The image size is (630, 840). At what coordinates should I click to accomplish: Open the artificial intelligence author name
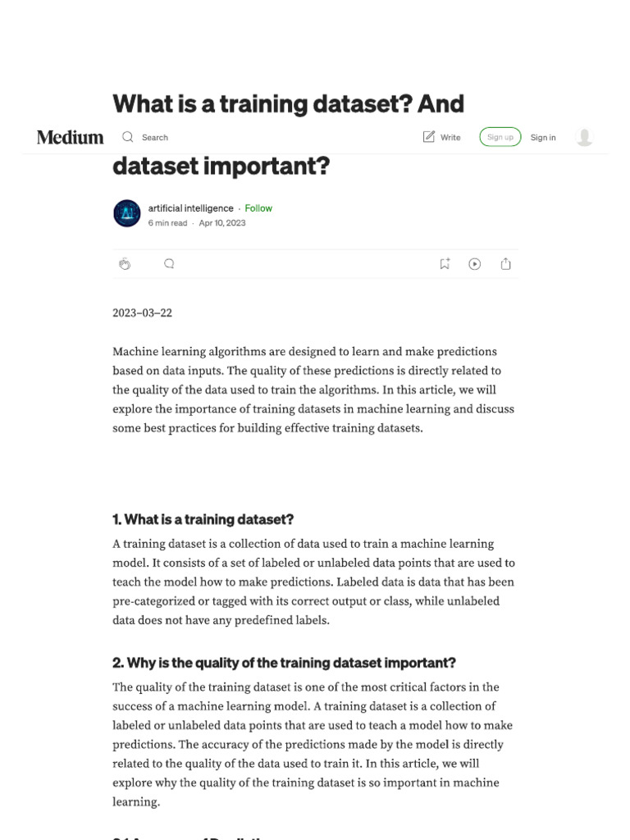point(190,208)
